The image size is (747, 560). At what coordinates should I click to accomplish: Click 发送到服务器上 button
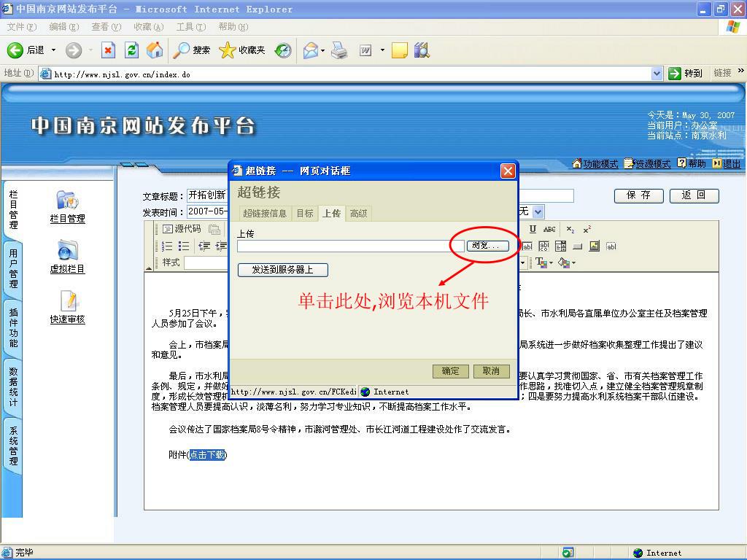coord(282,270)
